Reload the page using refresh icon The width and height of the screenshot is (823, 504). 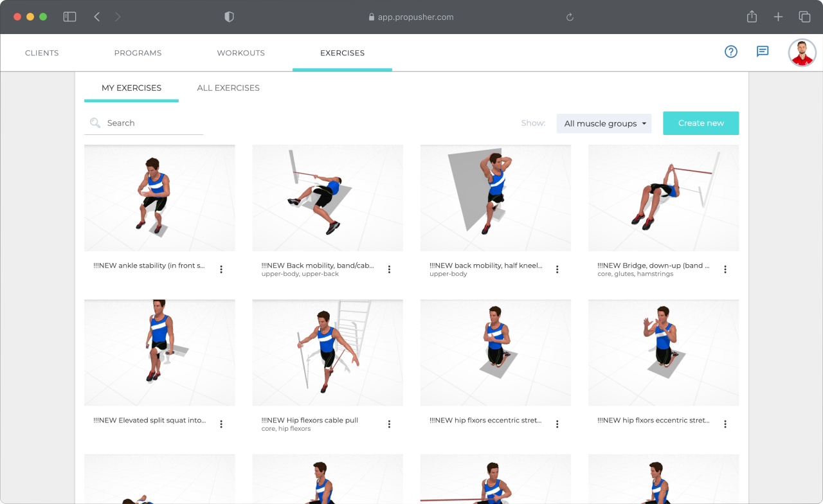[570, 17]
